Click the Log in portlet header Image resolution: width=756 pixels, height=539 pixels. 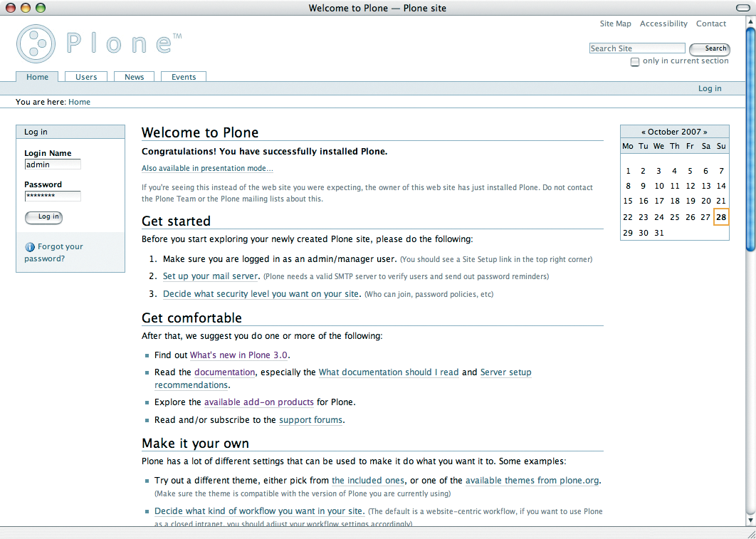point(70,132)
